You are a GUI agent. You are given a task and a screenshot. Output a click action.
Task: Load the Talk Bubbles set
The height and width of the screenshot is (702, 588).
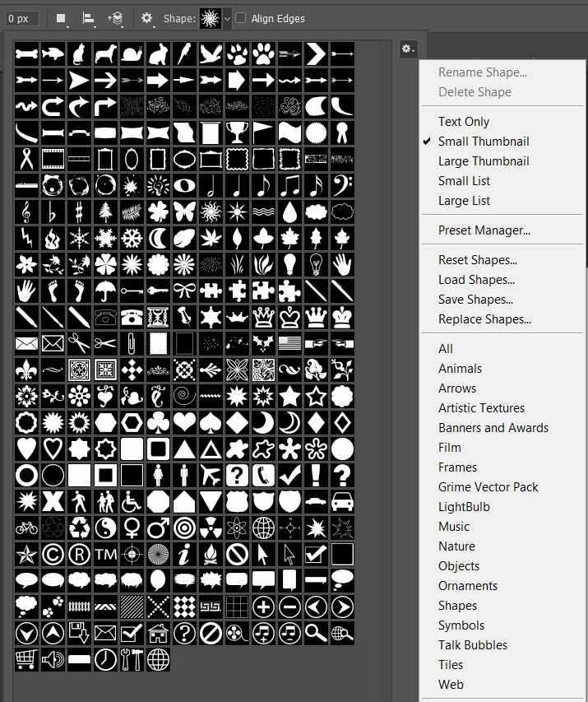pos(473,645)
